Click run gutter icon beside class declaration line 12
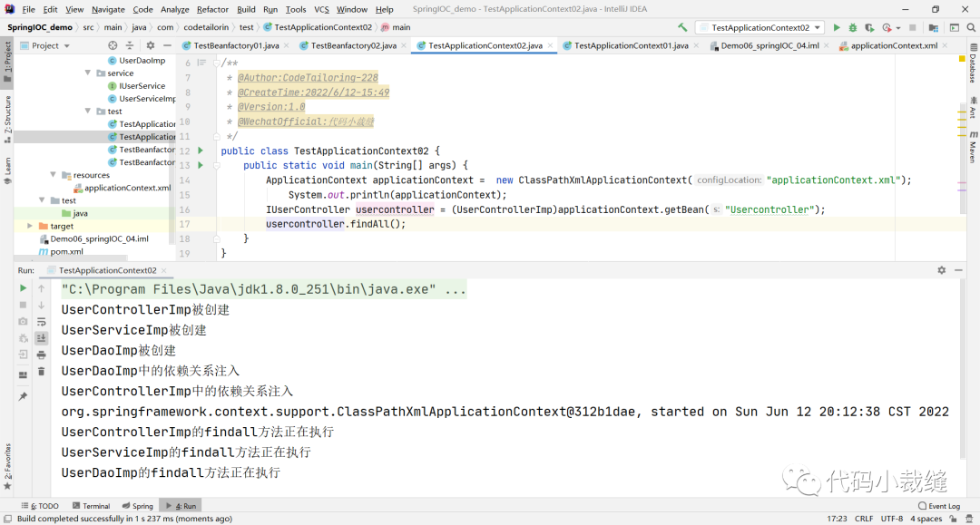 pos(201,151)
